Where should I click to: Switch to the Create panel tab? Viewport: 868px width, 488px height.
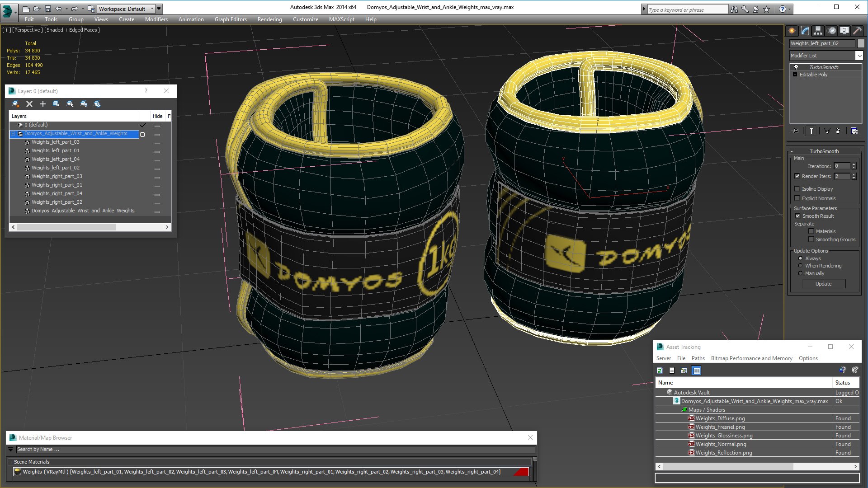[x=792, y=31]
